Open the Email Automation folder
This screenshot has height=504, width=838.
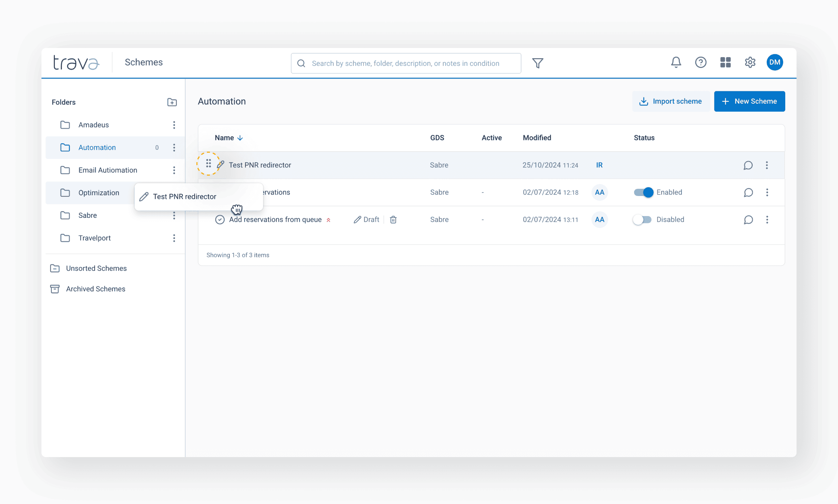coord(108,170)
